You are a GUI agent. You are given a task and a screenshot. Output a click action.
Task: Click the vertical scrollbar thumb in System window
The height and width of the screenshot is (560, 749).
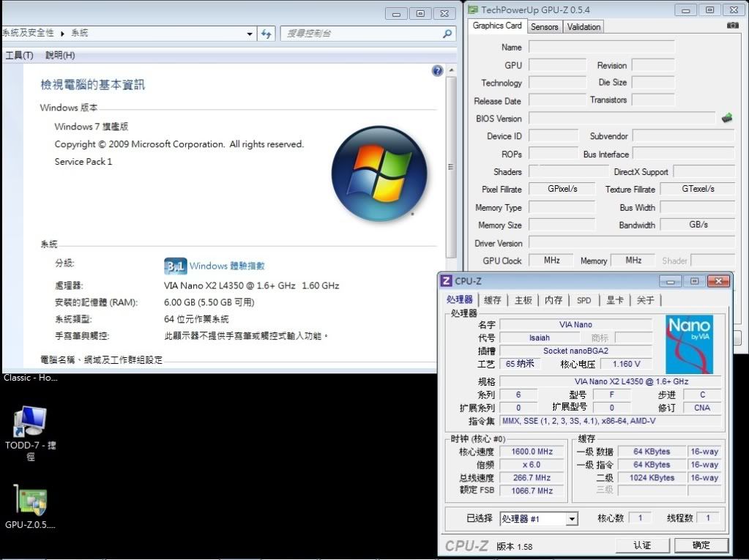point(450,167)
